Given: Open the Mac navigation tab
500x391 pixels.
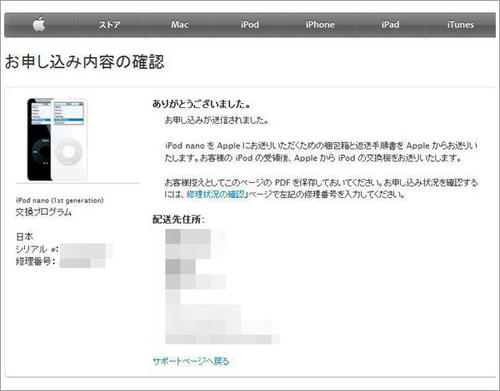Looking at the screenshot, I should click(180, 25).
